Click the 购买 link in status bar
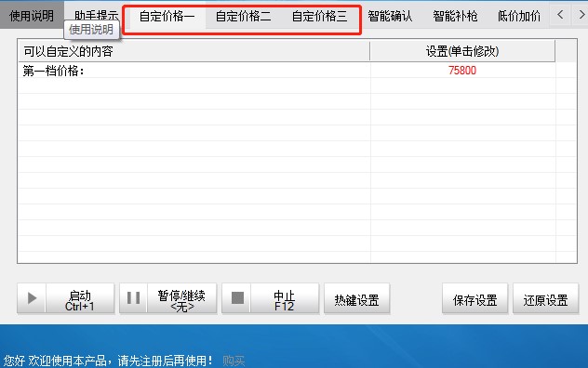This screenshot has height=368, width=588. point(234,361)
